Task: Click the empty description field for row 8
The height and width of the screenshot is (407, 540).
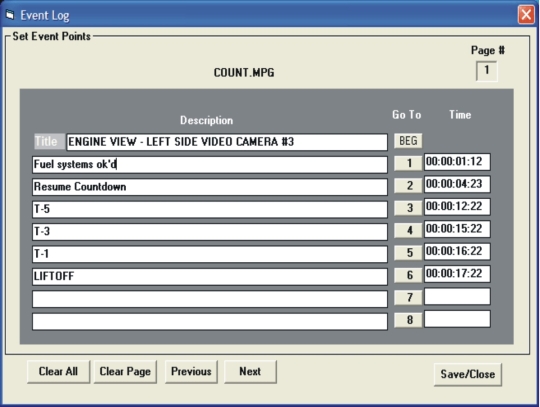Action: coord(210,321)
